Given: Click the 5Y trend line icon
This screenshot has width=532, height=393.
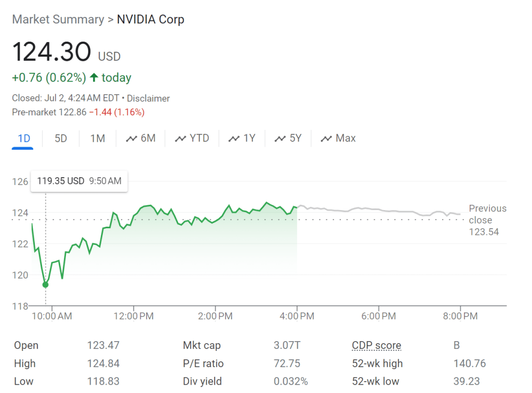Looking at the screenshot, I should pyautogui.click(x=281, y=139).
